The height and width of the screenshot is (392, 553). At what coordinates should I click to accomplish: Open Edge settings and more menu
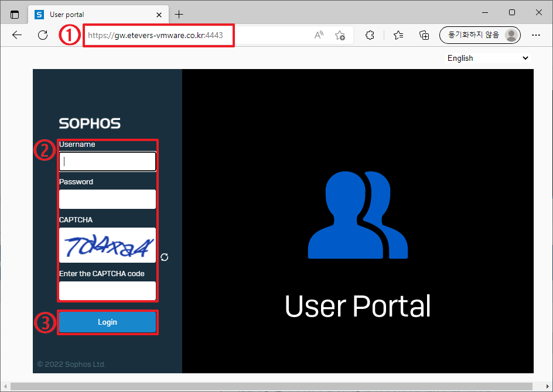[x=535, y=35]
